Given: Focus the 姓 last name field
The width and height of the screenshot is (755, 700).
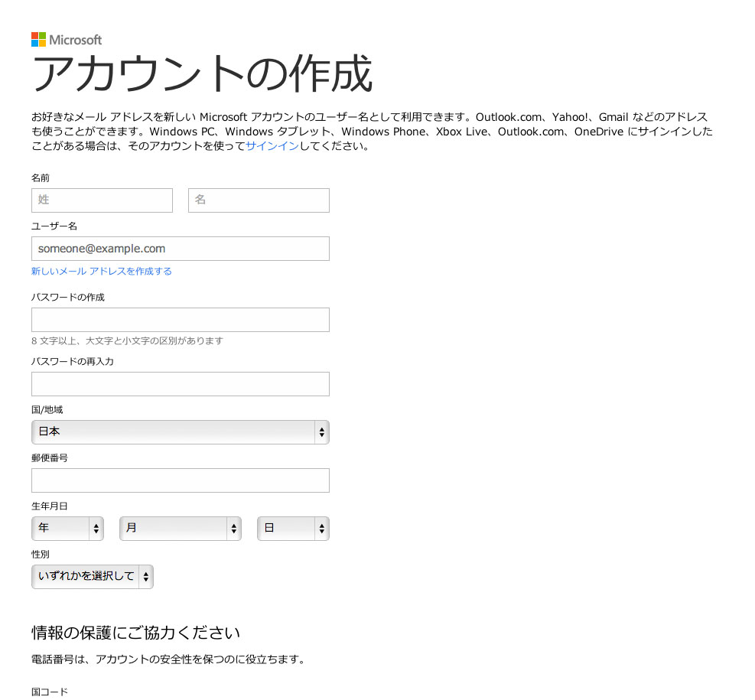Looking at the screenshot, I should click(102, 200).
